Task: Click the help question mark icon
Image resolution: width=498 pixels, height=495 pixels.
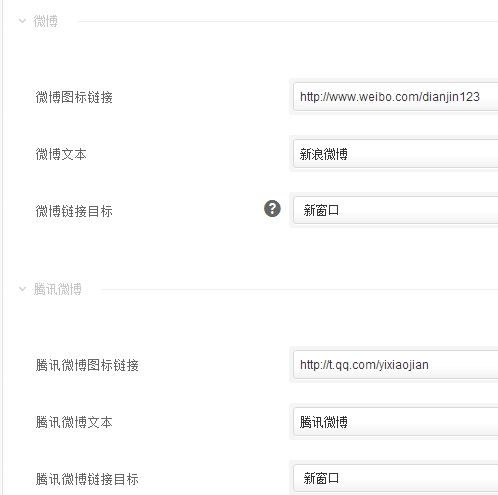Action: point(272,209)
